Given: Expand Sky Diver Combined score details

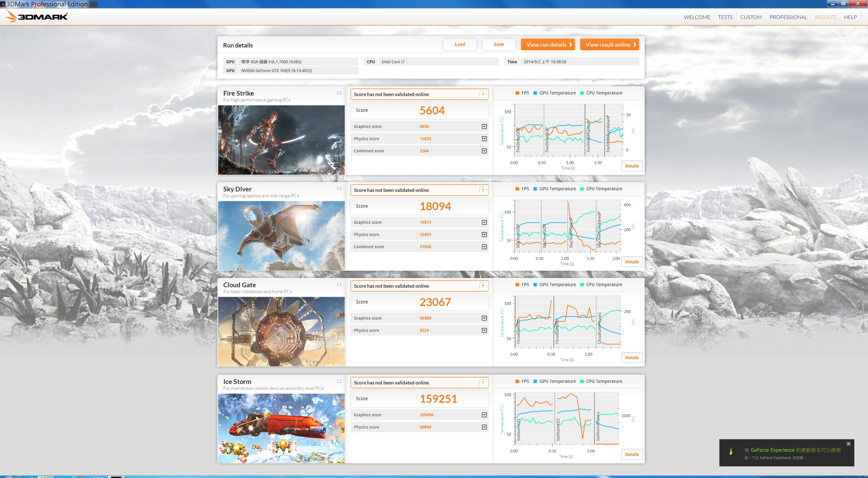Looking at the screenshot, I should tap(484, 247).
